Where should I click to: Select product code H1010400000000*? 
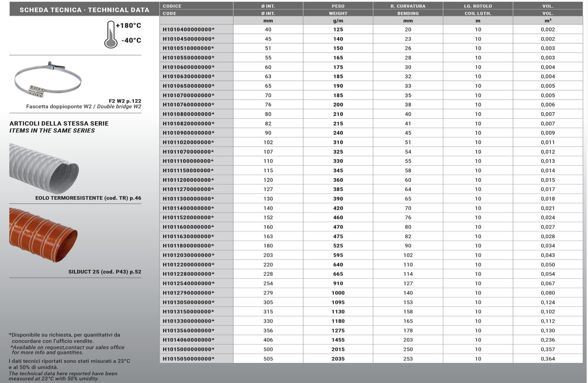(x=188, y=29)
